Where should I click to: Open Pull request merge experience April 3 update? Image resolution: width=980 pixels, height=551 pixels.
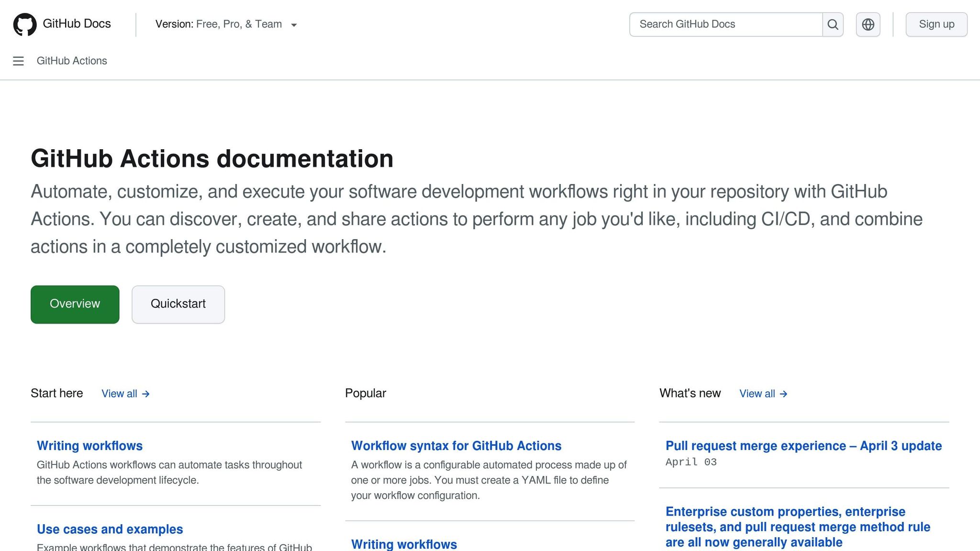[803, 445]
